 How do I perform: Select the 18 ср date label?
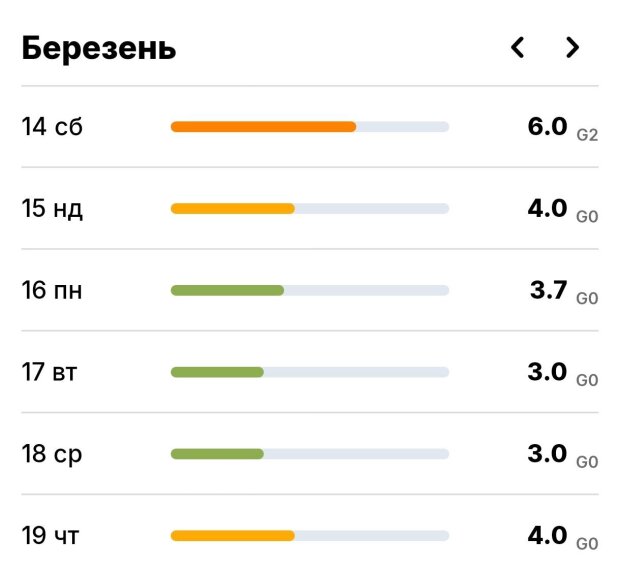point(52,454)
